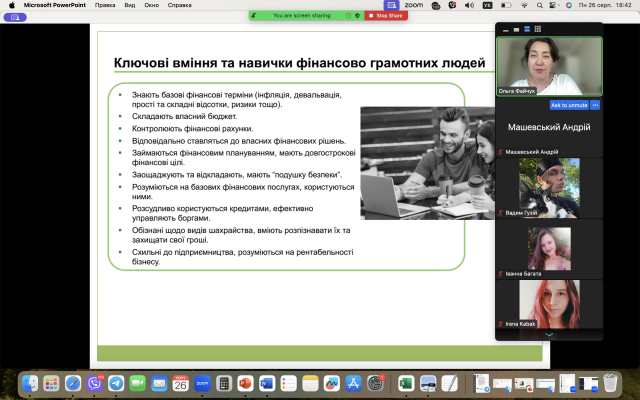The height and width of the screenshot is (400, 640).
Task: Open Preview from the Dock
Action: [428, 384]
